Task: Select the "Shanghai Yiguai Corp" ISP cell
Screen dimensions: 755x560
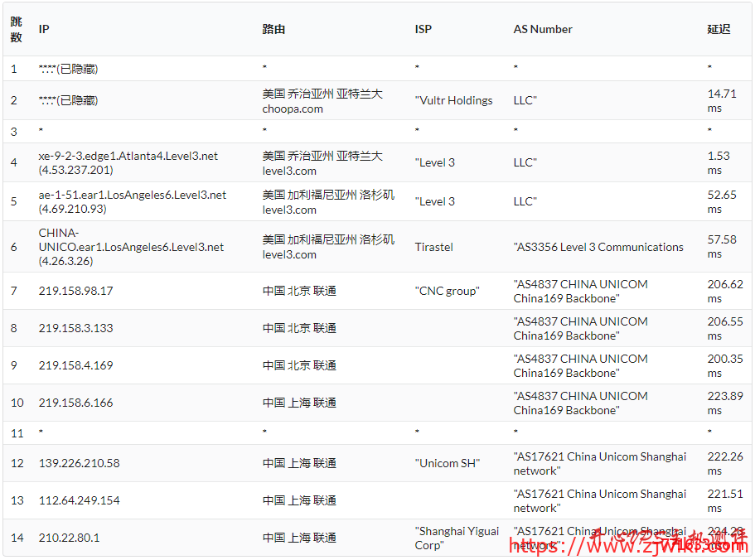Action: coord(457,538)
